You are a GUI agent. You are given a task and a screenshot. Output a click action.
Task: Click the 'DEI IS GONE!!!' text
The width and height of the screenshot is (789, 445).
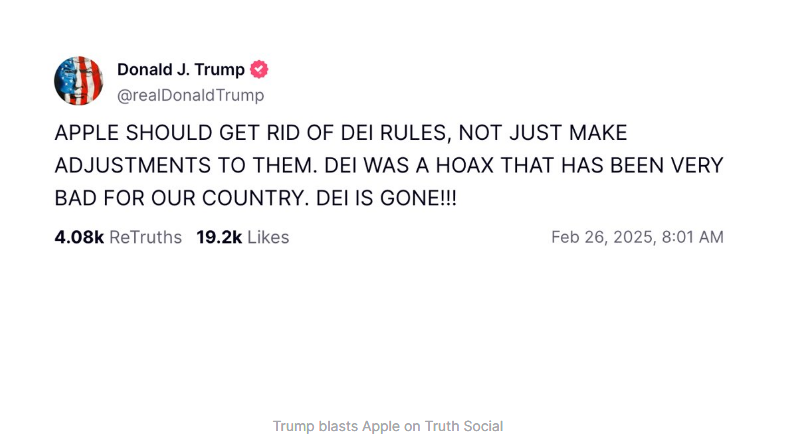tap(400, 199)
